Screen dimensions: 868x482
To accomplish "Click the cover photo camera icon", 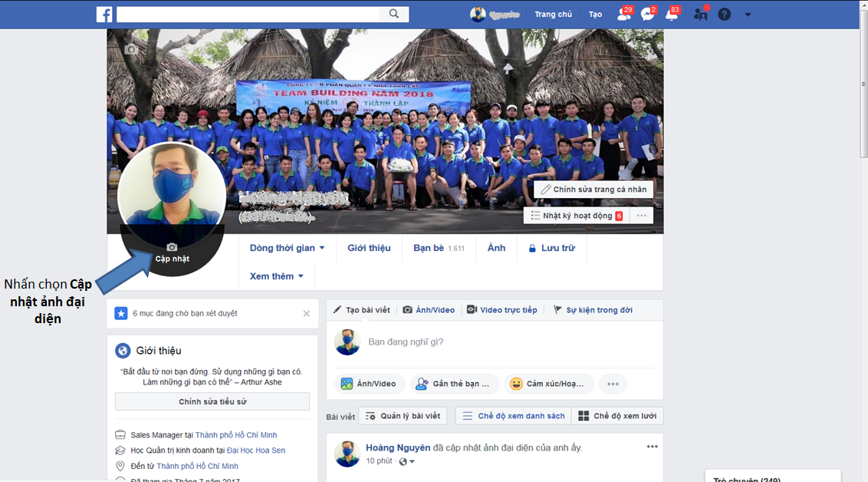I will [131, 49].
